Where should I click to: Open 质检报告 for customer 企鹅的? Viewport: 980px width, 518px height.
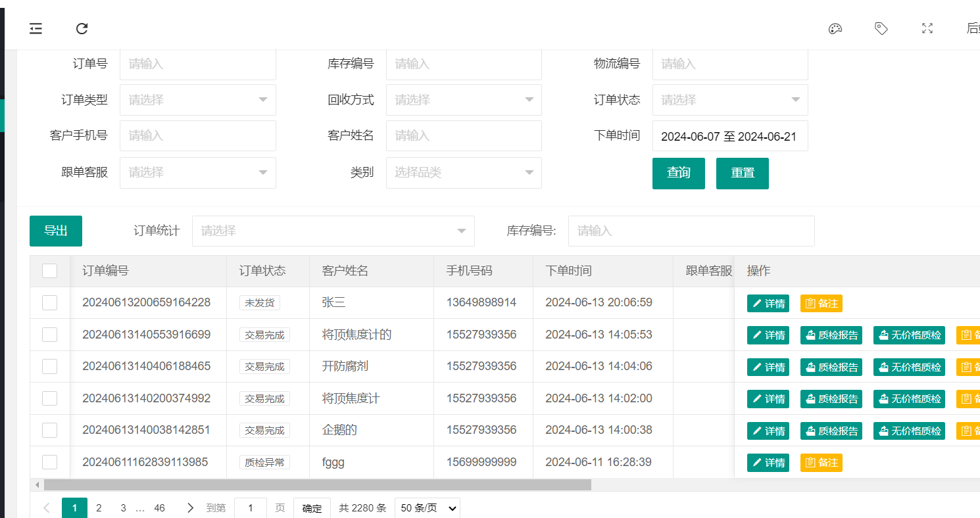[831, 431]
